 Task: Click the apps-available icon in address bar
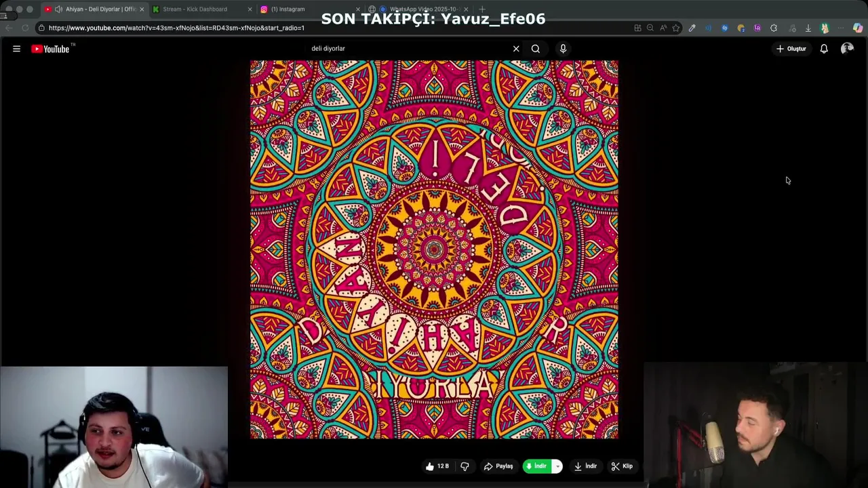[637, 28]
